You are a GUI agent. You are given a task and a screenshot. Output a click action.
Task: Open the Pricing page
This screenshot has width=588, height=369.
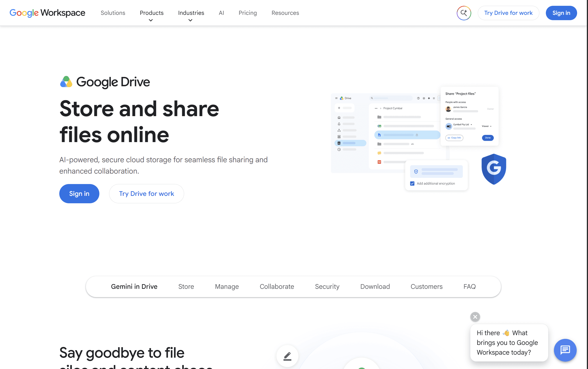coord(248,13)
